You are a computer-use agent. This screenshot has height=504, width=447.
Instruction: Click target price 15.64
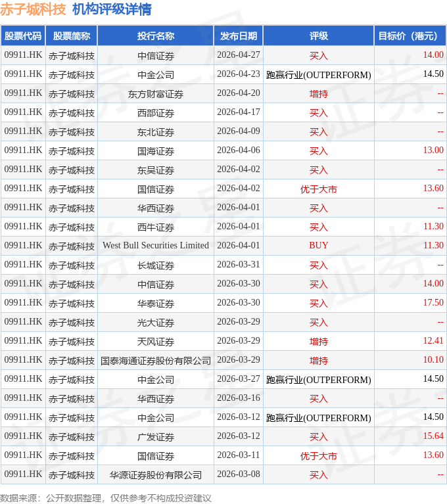(x=433, y=436)
